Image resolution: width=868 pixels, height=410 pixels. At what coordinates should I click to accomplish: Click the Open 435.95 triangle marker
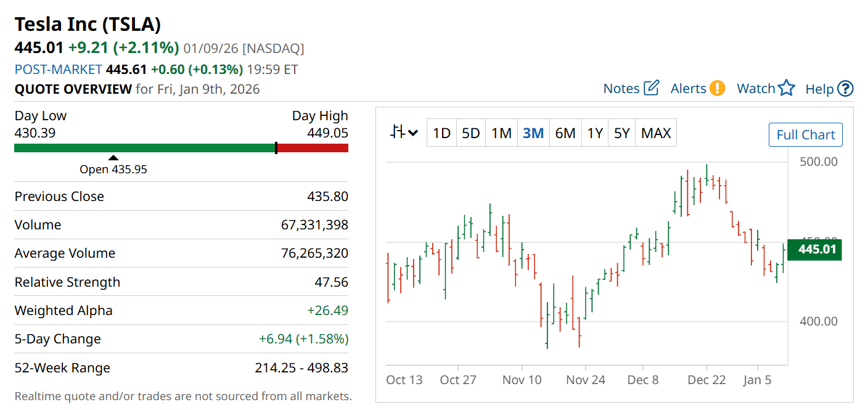pyautogui.click(x=113, y=158)
